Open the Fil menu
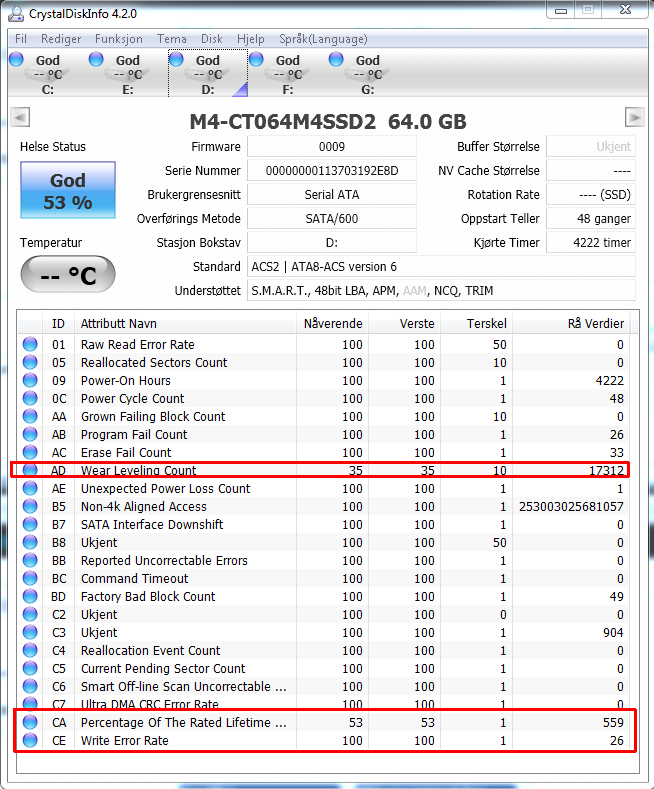 (21, 39)
